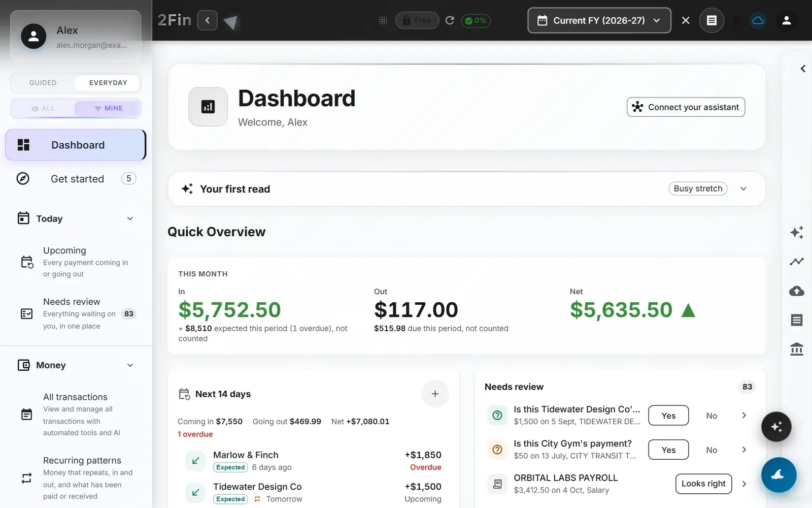Switch to EVERYDAY mode
Screen dimensions: 812x508
108,83
